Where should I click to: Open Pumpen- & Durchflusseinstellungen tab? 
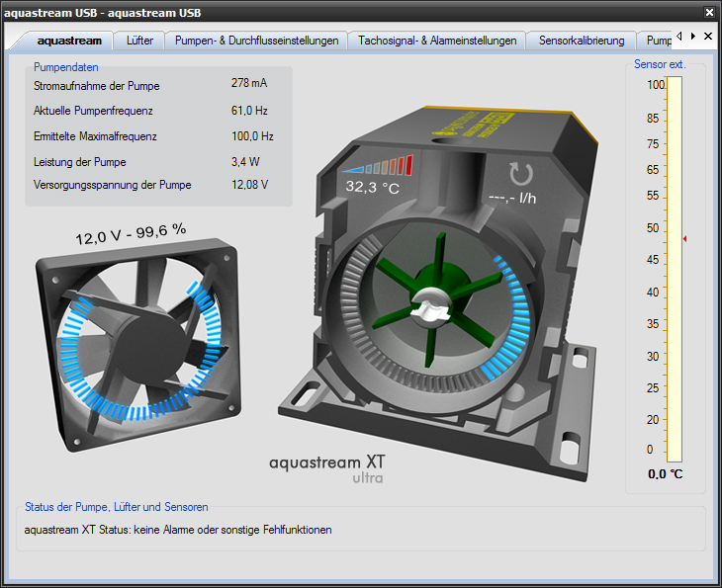point(256,41)
